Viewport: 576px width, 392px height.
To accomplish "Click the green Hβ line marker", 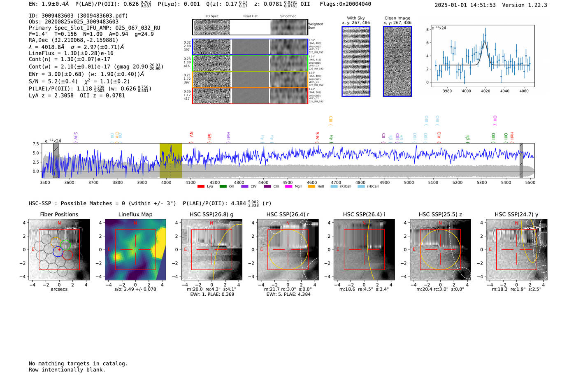I will [x=467, y=138].
